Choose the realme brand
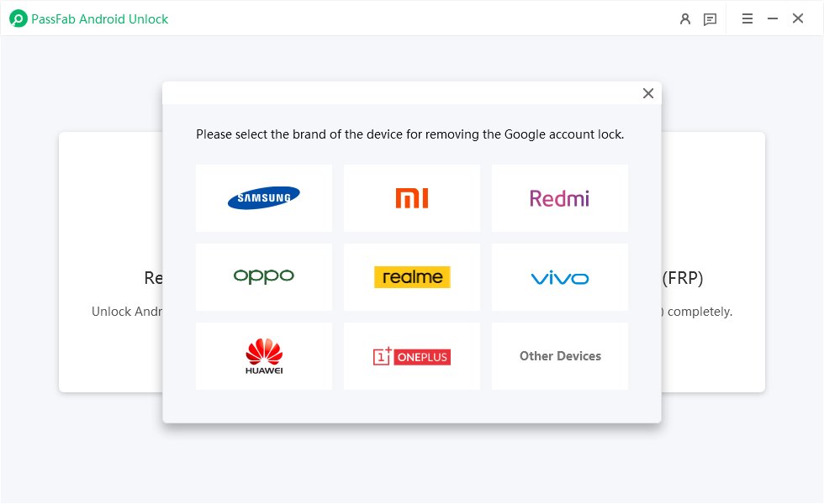 click(x=411, y=276)
